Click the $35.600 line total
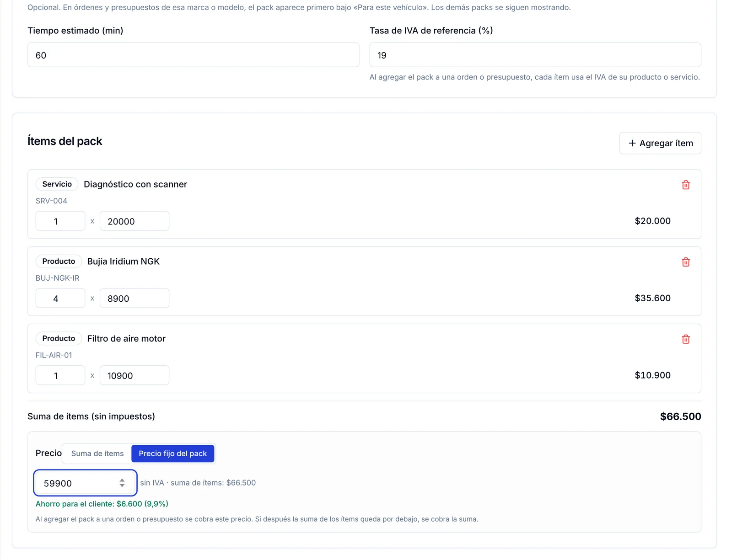The image size is (732, 560). pos(652,298)
